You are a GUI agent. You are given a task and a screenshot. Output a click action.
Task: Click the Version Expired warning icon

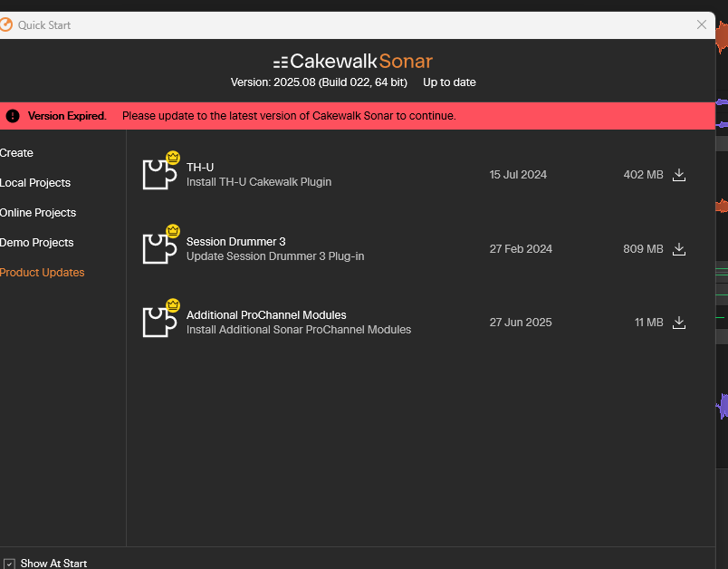click(x=13, y=116)
